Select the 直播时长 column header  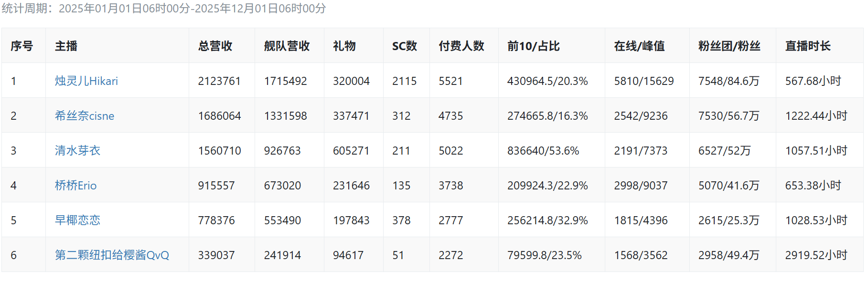pos(808,46)
